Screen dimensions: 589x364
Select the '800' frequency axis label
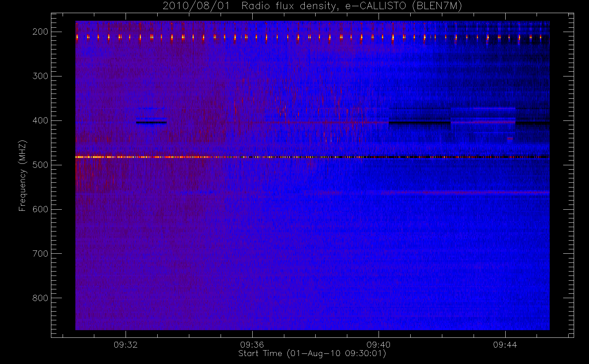click(x=40, y=298)
